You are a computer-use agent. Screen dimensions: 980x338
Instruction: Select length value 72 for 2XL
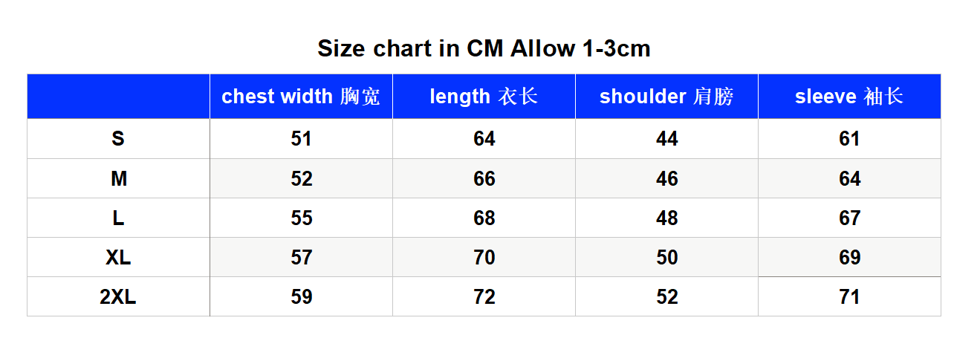click(x=484, y=296)
